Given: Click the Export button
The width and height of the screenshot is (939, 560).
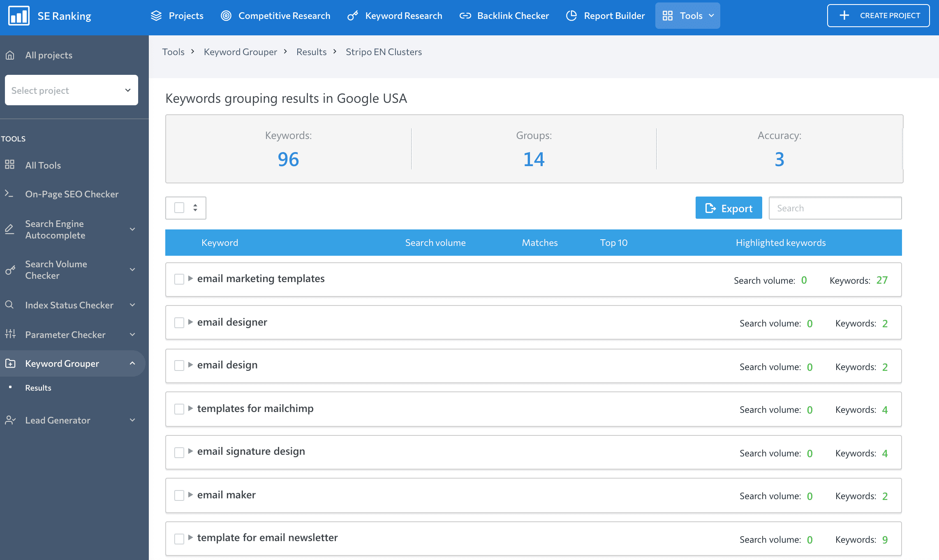Looking at the screenshot, I should click(x=729, y=207).
